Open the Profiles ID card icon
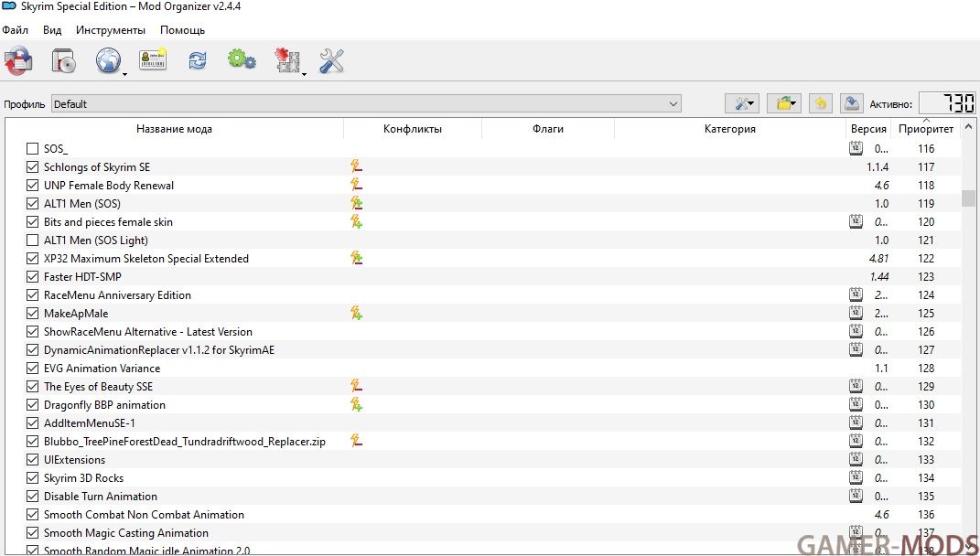Viewport: 980px width, 556px height. (x=153, y=60)
